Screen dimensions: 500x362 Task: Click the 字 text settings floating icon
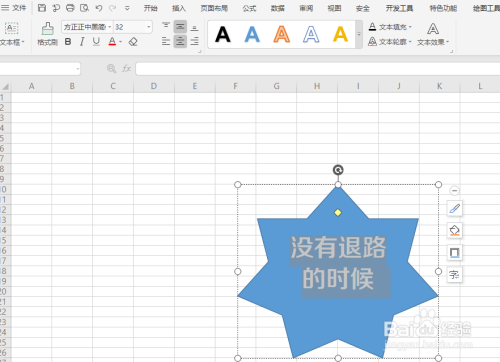[455, 275]
